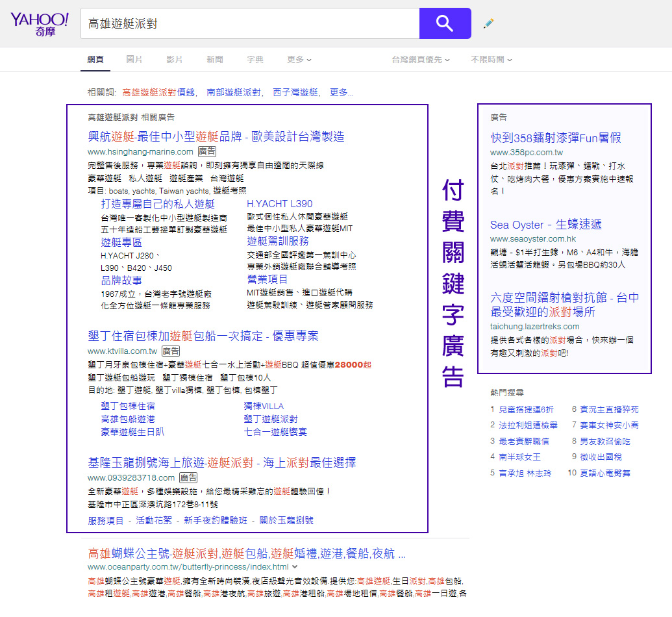
Task: Open ad title 興航遊艇-最佳中小型遊艇品牌
Action: click(x=216, y=137)
